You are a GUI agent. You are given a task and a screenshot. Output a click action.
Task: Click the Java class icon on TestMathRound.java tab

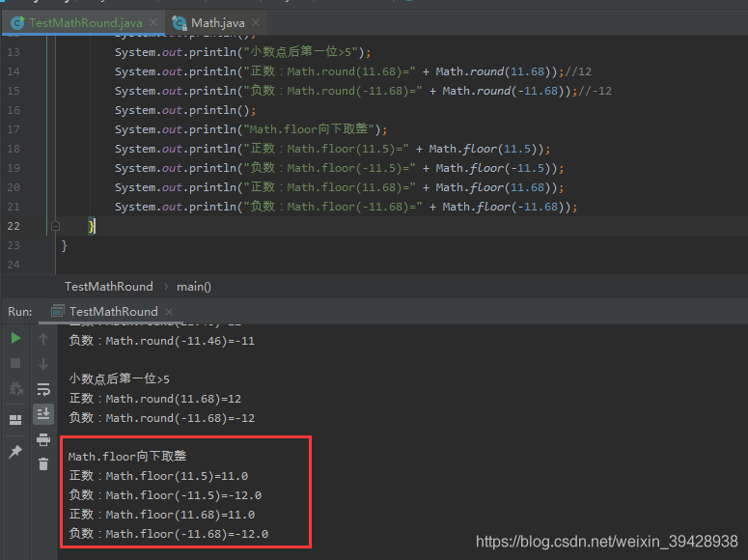(17, 22)
